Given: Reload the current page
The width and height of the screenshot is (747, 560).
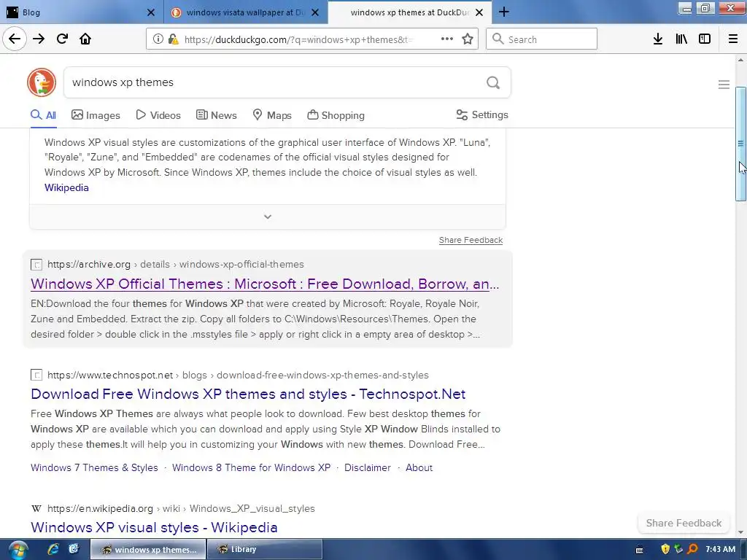Looking at the screenshot, I should pos(62,39).
